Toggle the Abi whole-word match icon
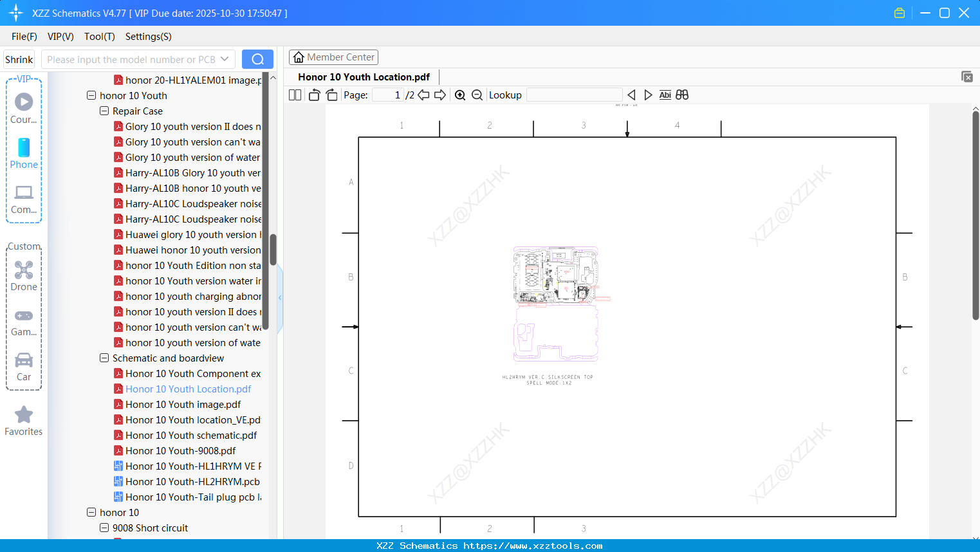 [665, 95]
